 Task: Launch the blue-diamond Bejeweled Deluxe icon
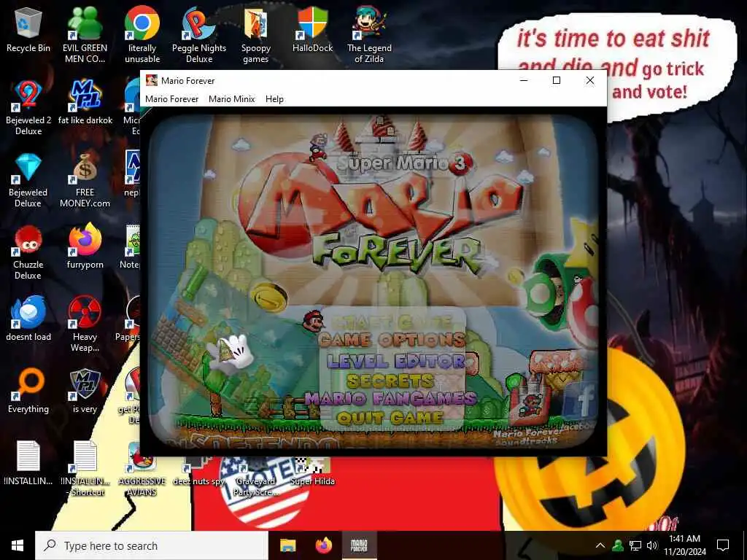coord(28,179)
